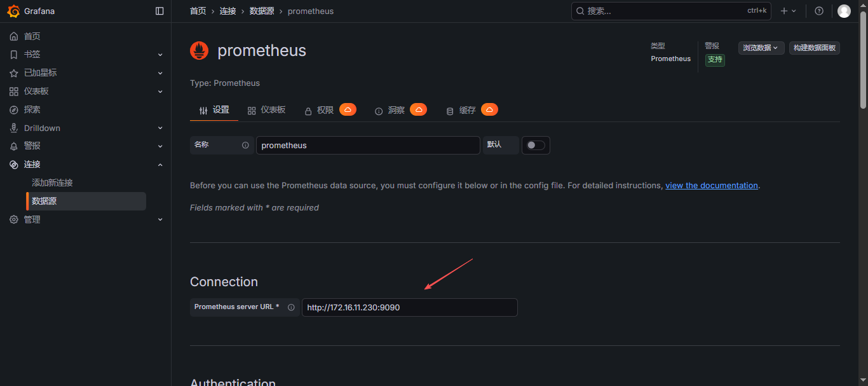Open the user avatar menu

point(844,11)
